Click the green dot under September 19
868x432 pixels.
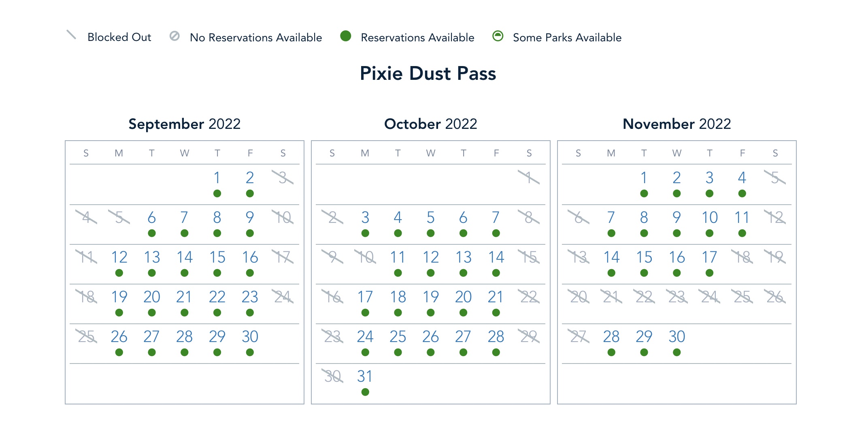click(119, 312)
